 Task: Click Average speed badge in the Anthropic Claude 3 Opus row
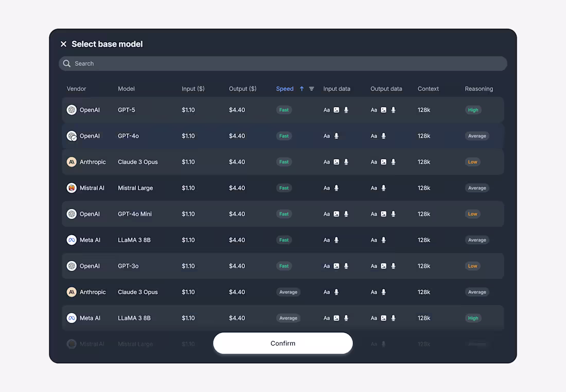tap(288, 292)
